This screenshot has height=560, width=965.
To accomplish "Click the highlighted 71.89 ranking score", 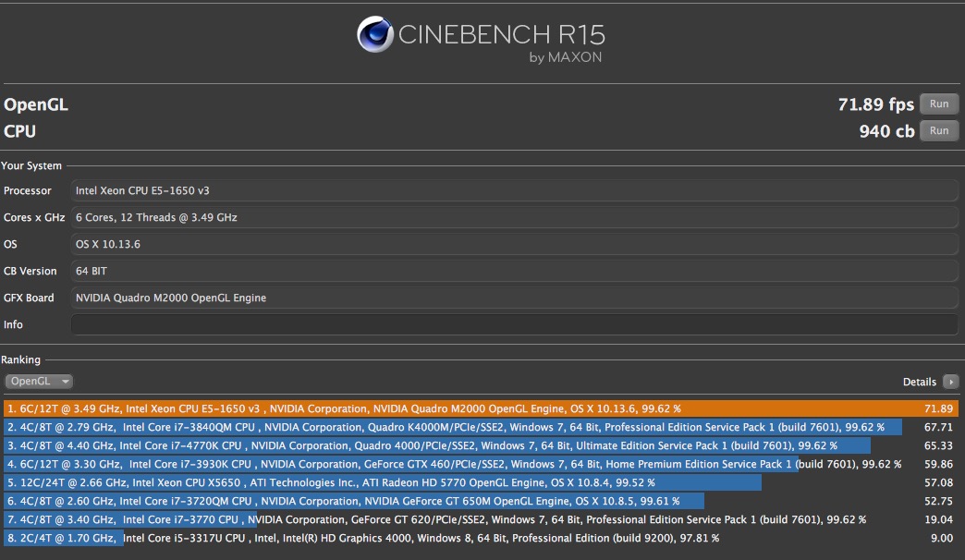I will pos(938,408).
